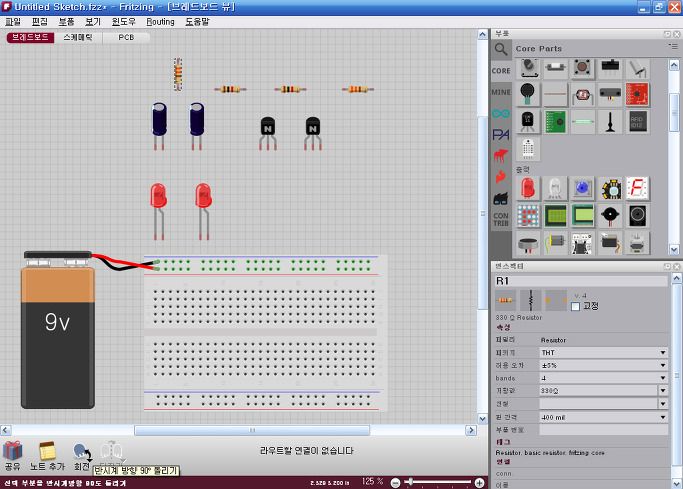Viewport: 683px width, 489px height.
Task: Pick the blue LED button part
Action: pyautogui.click(x=582, y=188)
